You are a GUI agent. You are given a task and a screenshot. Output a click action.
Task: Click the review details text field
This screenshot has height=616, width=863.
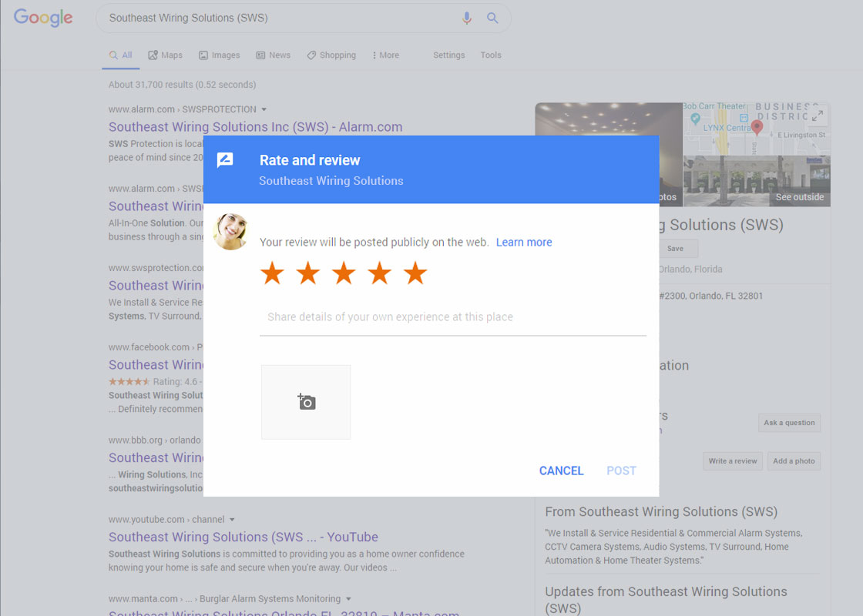[453, 317]
